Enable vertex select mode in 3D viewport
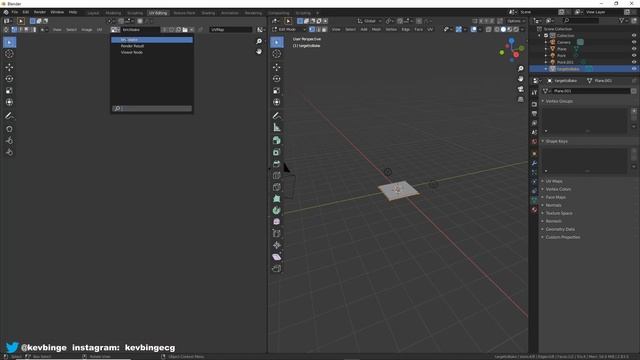This screenshot has width=640, height=360. click(312, 29)
